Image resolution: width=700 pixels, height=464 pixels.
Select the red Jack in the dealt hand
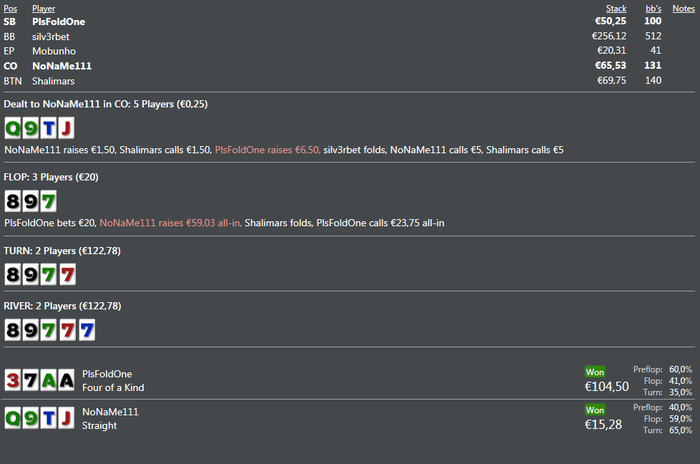66,128
